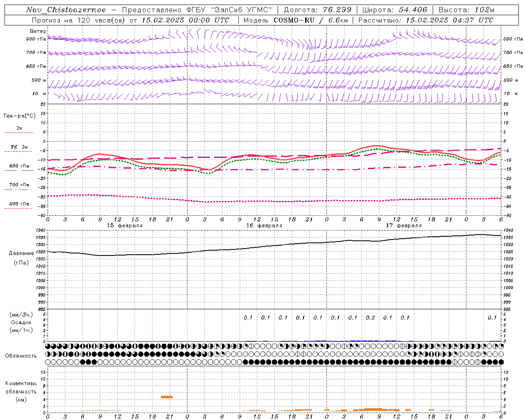The image size is (525, 420).
Task: Click the (мм/1ч.) units label
Action: point(21,330)
